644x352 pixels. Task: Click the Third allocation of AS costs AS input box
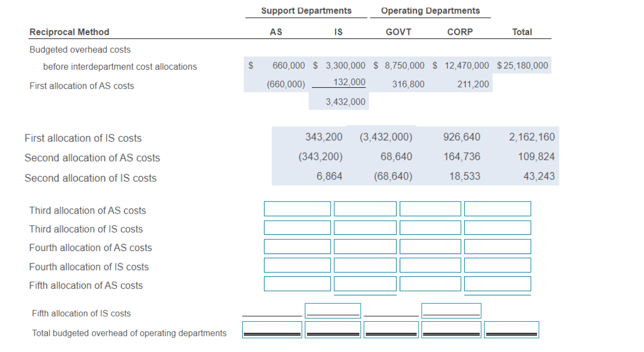297,209
